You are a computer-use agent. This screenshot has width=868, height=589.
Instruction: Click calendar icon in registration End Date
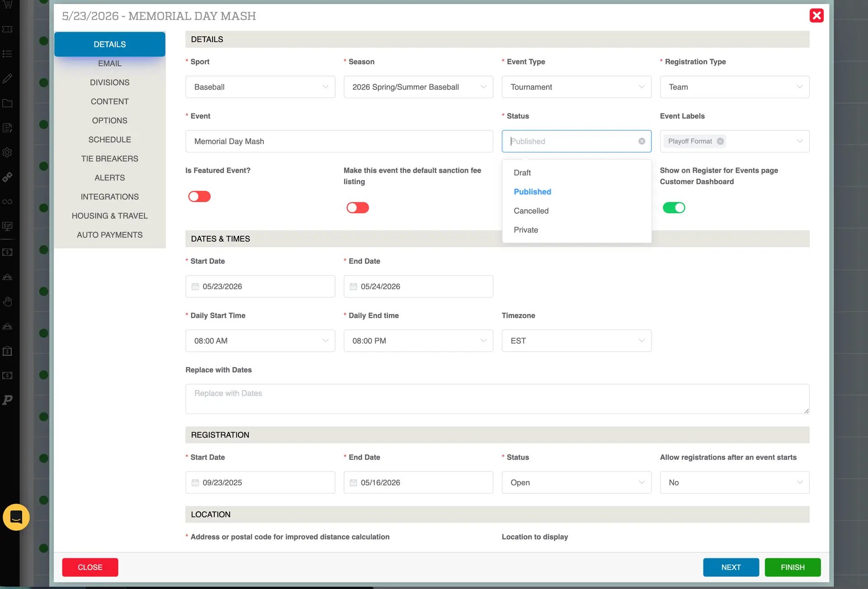(x=354, y=483)
